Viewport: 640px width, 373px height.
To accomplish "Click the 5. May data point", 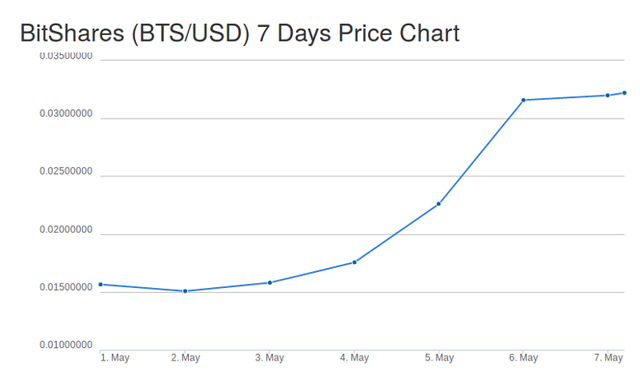I will [439, 204].
